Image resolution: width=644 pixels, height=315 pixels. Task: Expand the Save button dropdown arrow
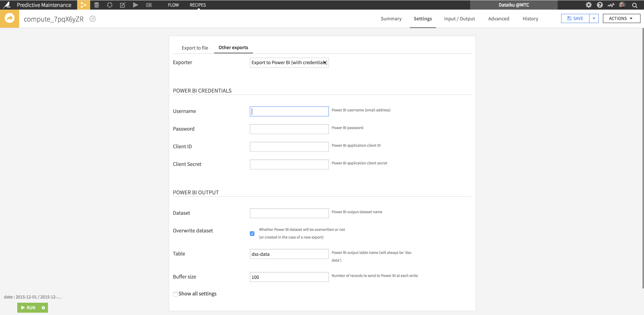[x=594, y=18]
